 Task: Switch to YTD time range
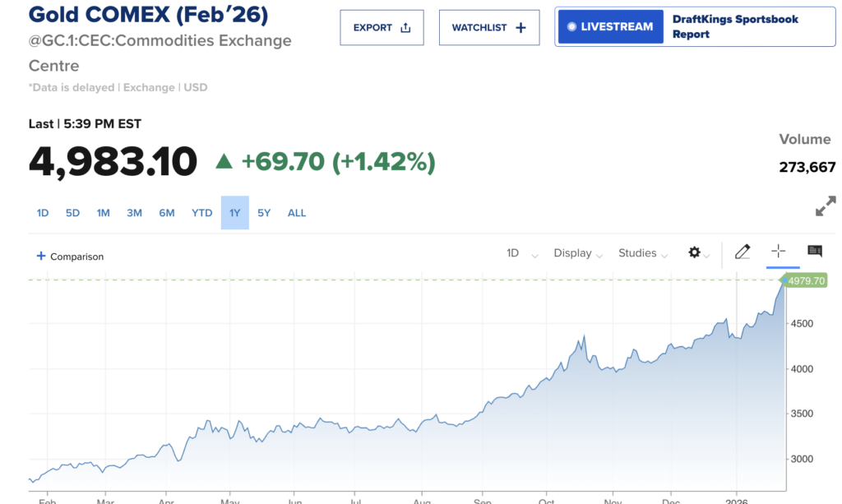click(202, 213)
